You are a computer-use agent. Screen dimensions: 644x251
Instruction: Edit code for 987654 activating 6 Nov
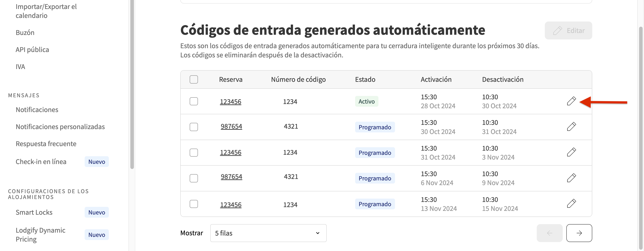[572, 178]
